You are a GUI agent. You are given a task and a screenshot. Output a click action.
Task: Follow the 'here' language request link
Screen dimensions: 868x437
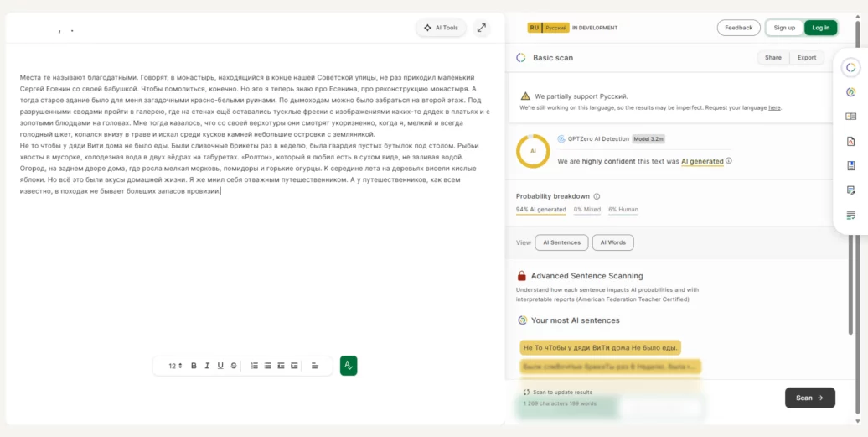pos(774,107)
